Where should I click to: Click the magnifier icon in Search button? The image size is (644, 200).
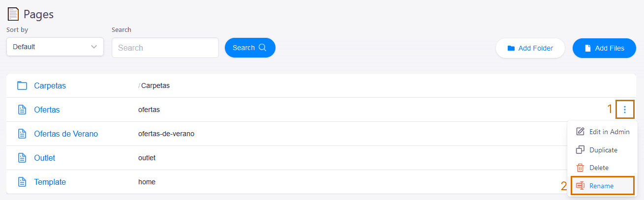click(263, 48)
